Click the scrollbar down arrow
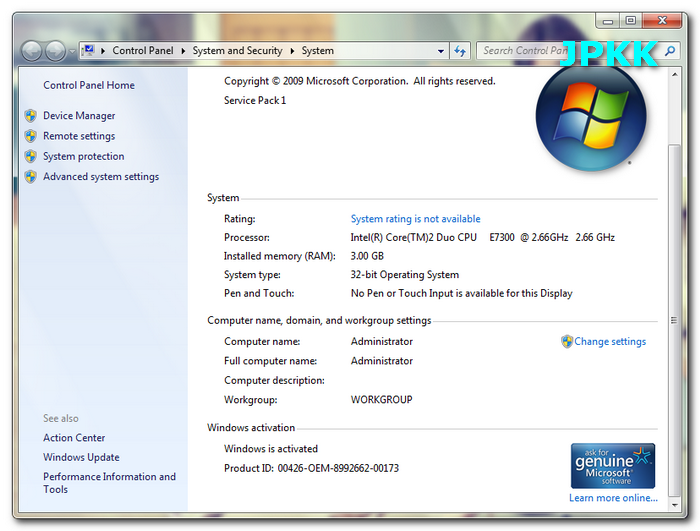 (x=675, y=505)
